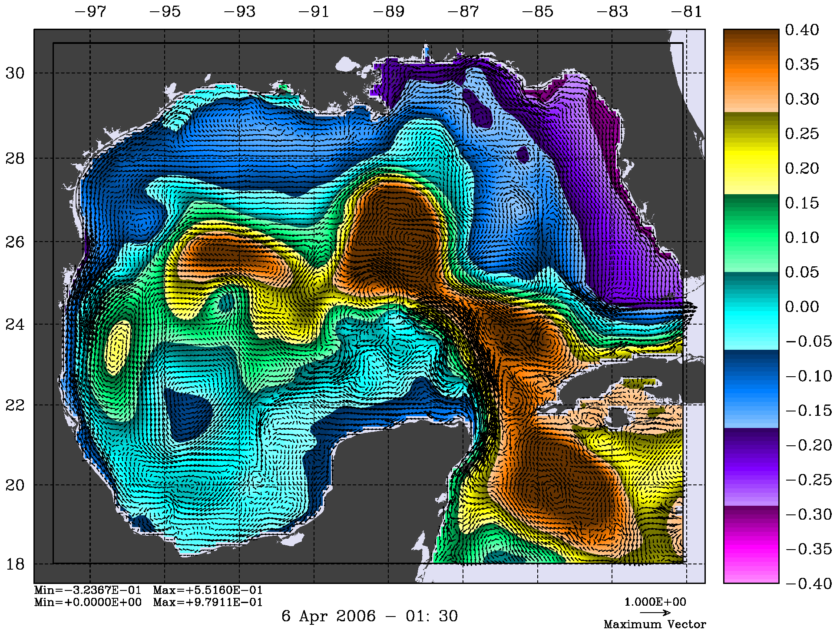Image resolution: width=840 pixels, height=630 pixels.
Task: Click the -0.35 colorbar value label
Action: [x=809, y=549]
